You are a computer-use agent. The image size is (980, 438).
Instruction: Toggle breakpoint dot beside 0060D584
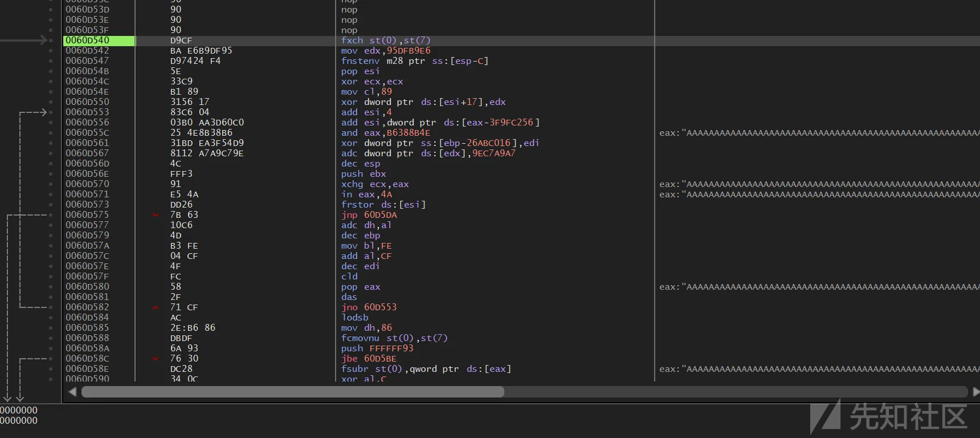click(51, 318)
